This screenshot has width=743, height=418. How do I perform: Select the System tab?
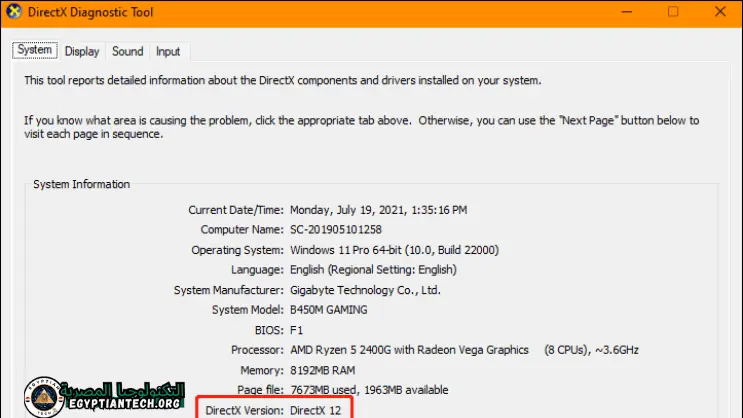(x=35, y=50)
